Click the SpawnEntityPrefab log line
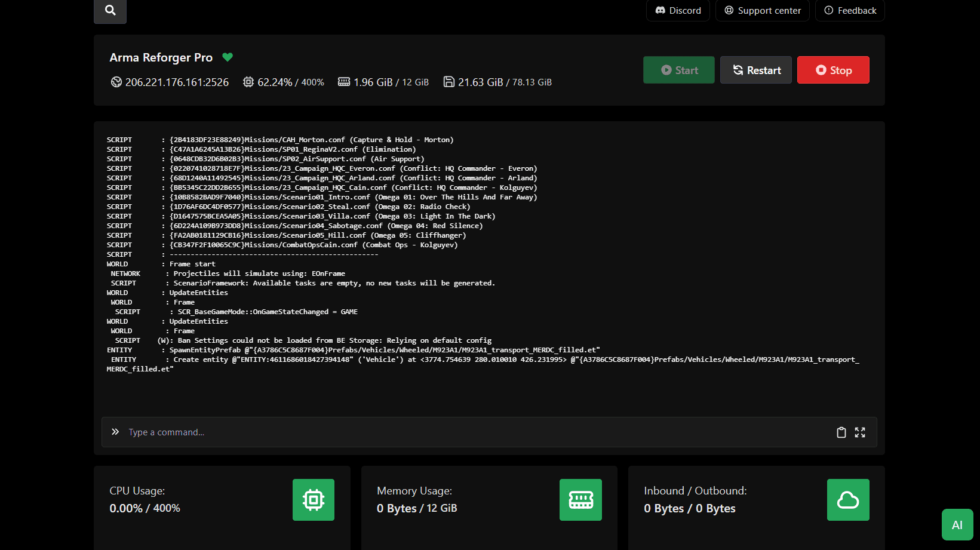This screenshot has width=980, height=550. tap(354, 350)
